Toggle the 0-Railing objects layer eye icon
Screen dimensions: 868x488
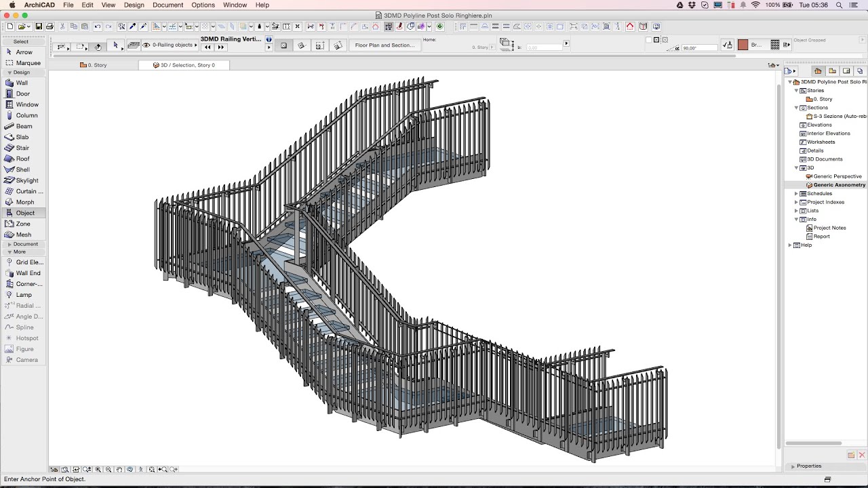146,45
